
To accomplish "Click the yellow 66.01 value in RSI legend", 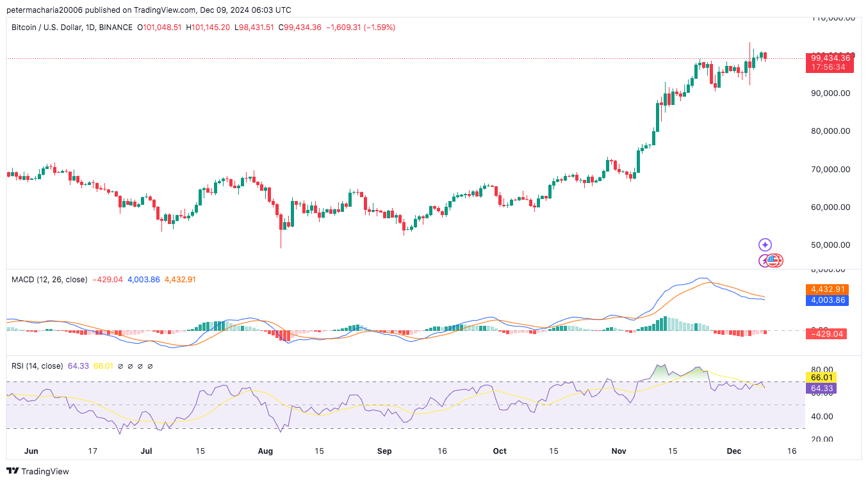I will tap(103, 366).
